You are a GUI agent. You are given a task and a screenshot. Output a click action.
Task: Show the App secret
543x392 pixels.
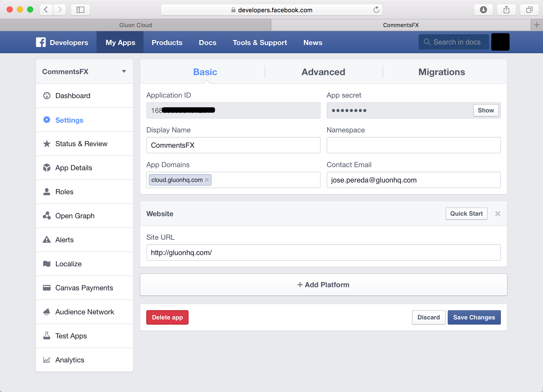[x=486, y=110]
